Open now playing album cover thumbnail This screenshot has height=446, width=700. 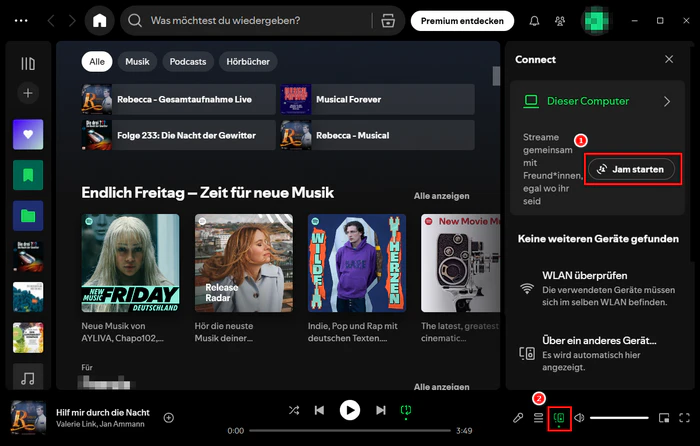[x=28, y=418]
